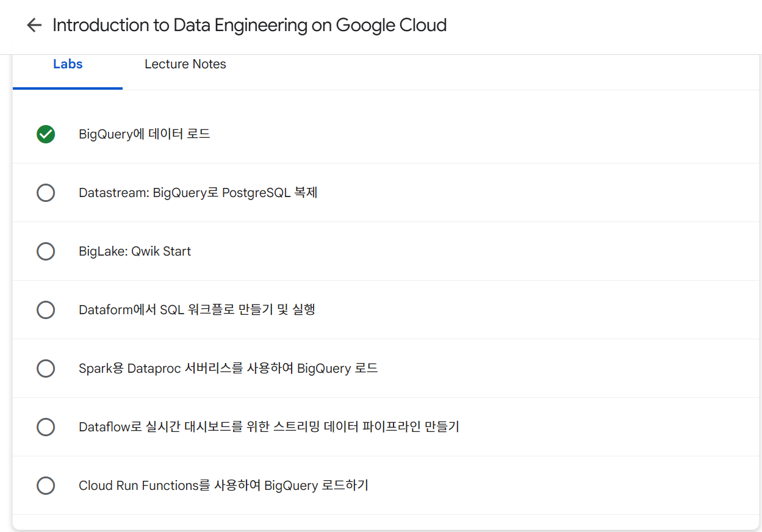Screen dimensions: 762x532
Task: Click the circle beside Dataflow streaming lab
Action: pos(46,427)
